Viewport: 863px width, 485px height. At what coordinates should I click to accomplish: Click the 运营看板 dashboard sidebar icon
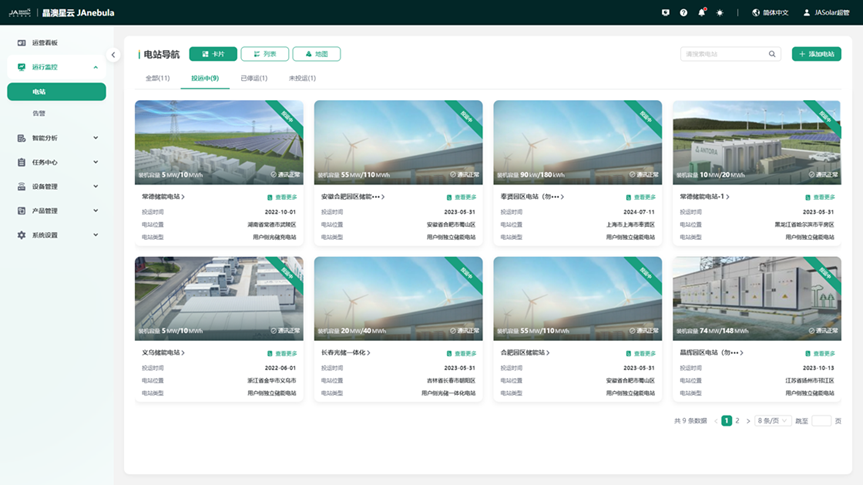(22, 43)
